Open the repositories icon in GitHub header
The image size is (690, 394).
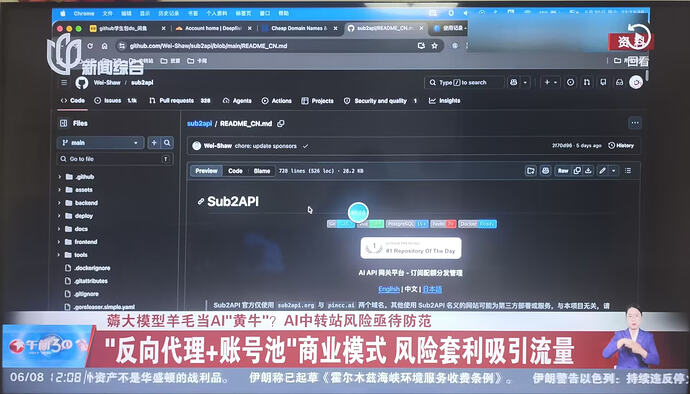tap(603, 82)
